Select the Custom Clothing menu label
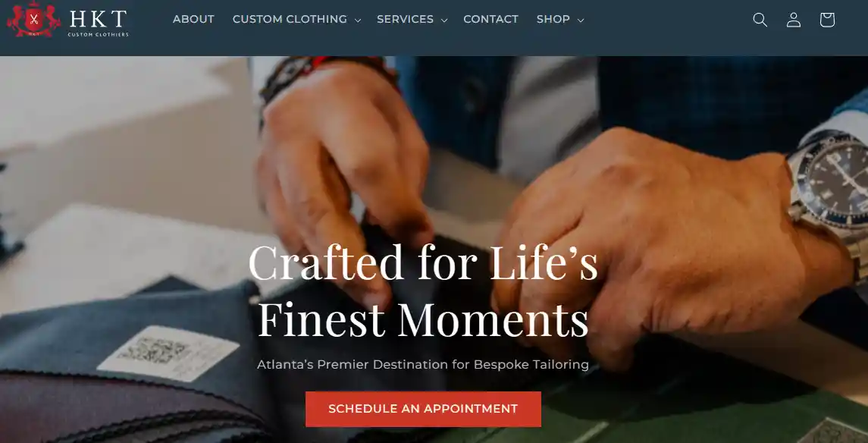This screenshot has height=443, width=868. [x=290, y=20]
